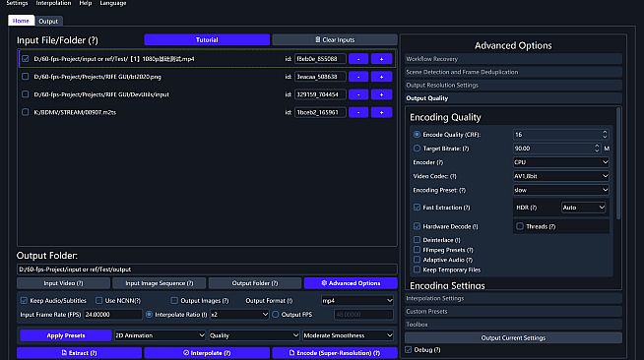Click the Output Folder path field

coord(207,270)
